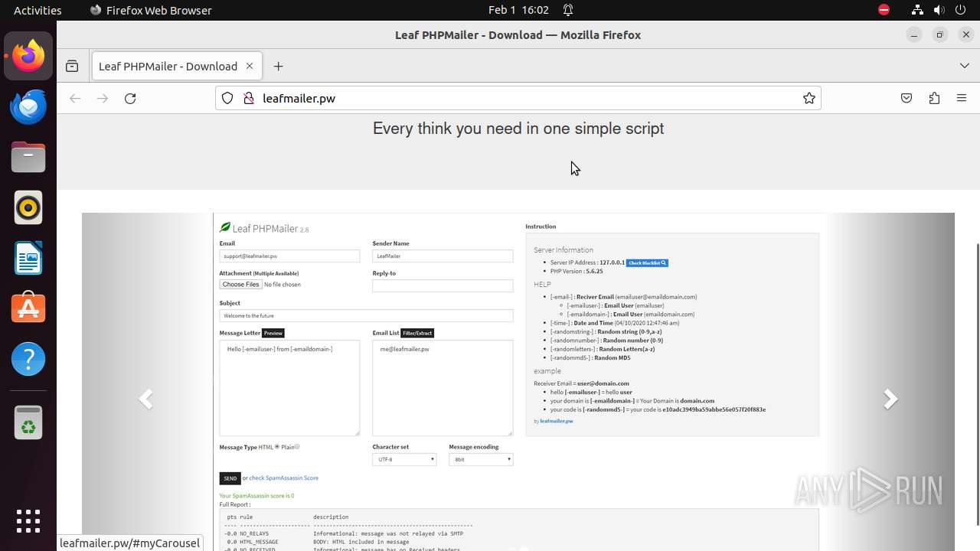Open Firefox Web Browser app menu
The height and width of the screenshot is (551, 980).
click(x=151, y=10)
